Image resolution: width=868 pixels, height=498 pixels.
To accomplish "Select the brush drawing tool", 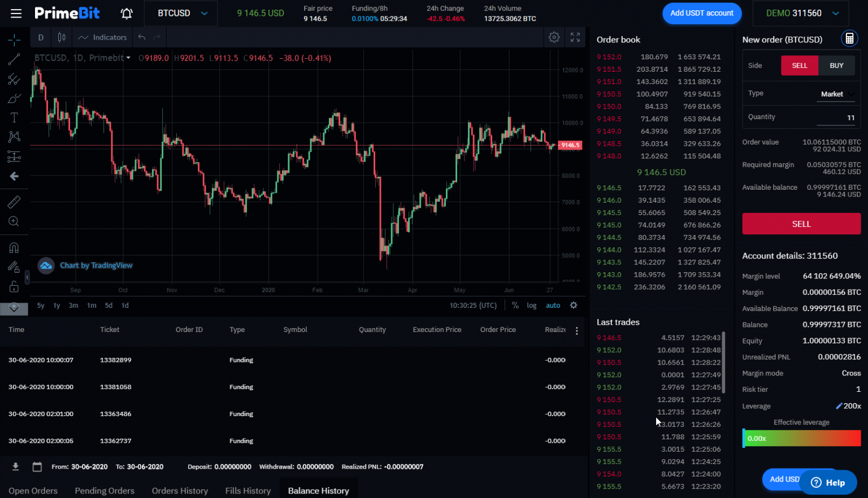I will pyautogui.click(x=14, y=98).
